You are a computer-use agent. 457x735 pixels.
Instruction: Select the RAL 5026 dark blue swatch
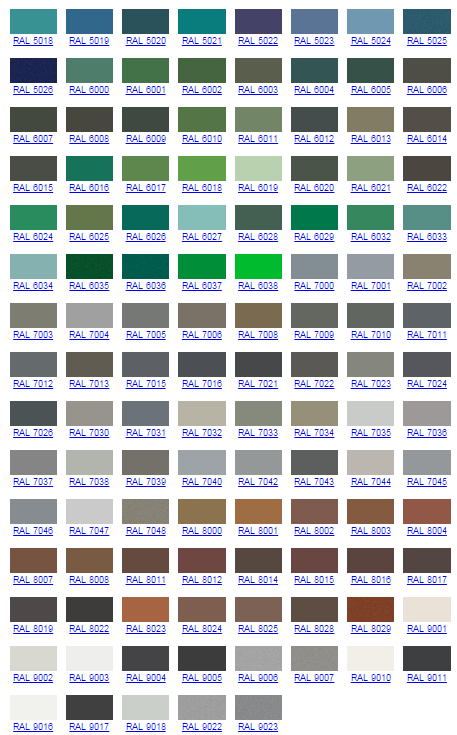pyautogui.click(x=33, y=70)
